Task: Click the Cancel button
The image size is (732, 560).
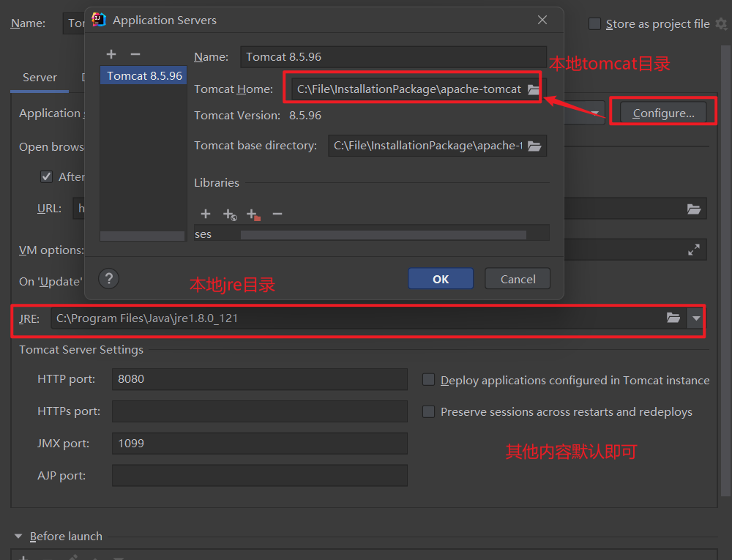Action: pyautogui.click(x=518, y=279)
